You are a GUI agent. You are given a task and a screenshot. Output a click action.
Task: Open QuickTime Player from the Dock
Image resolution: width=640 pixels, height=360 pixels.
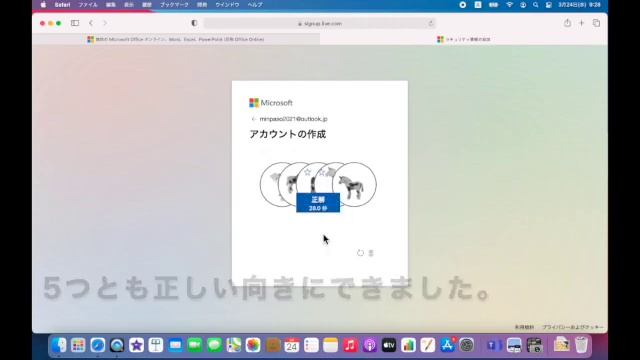coord(117,345)
